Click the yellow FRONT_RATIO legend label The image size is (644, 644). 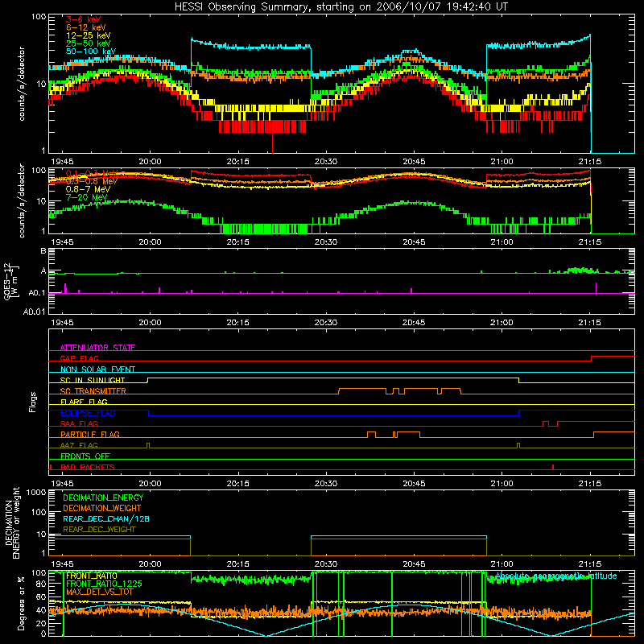[92, 576]
